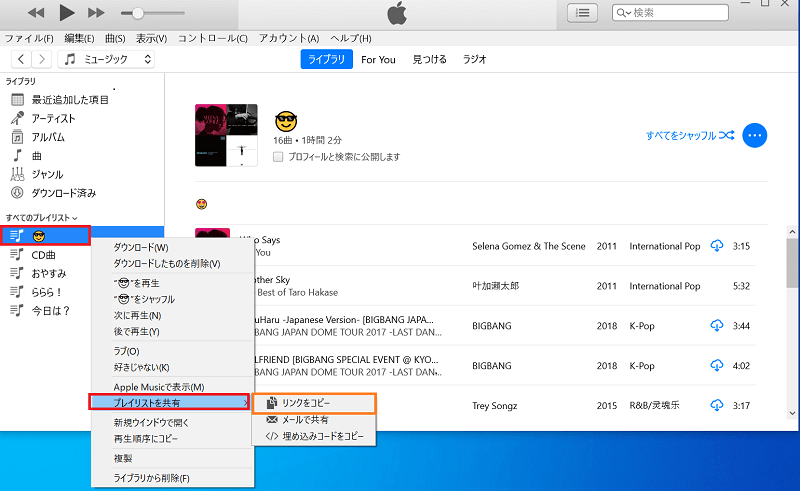Switch to the 見つける tab
Screen dimensions: 800x491
429,59
